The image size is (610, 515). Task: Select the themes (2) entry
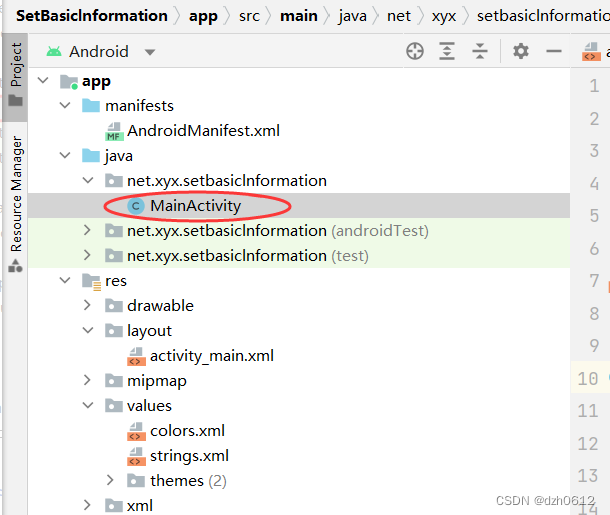tap(188, 481)
